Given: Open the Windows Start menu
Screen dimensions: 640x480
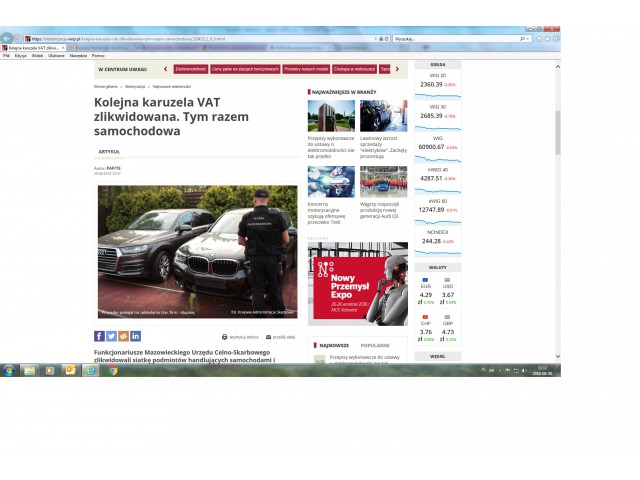Looking at the screenshot, I should point(9,370).
